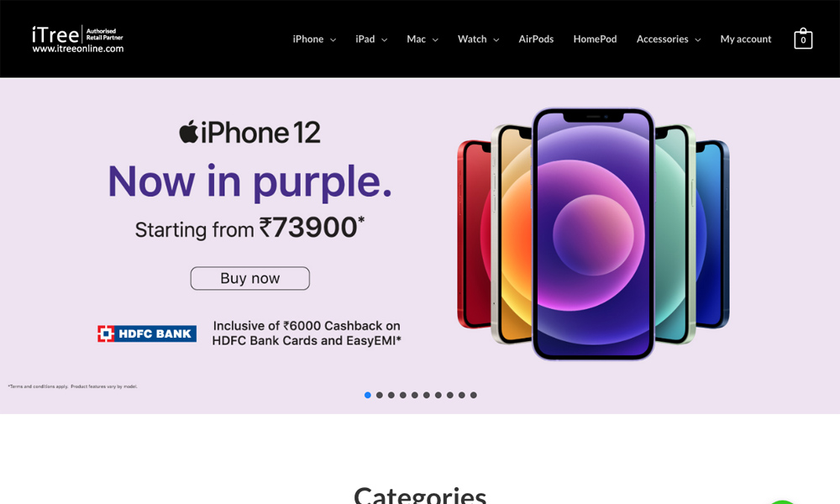
Task: Open the Accessories dropdown menu
Action: [x=669, y=39]
